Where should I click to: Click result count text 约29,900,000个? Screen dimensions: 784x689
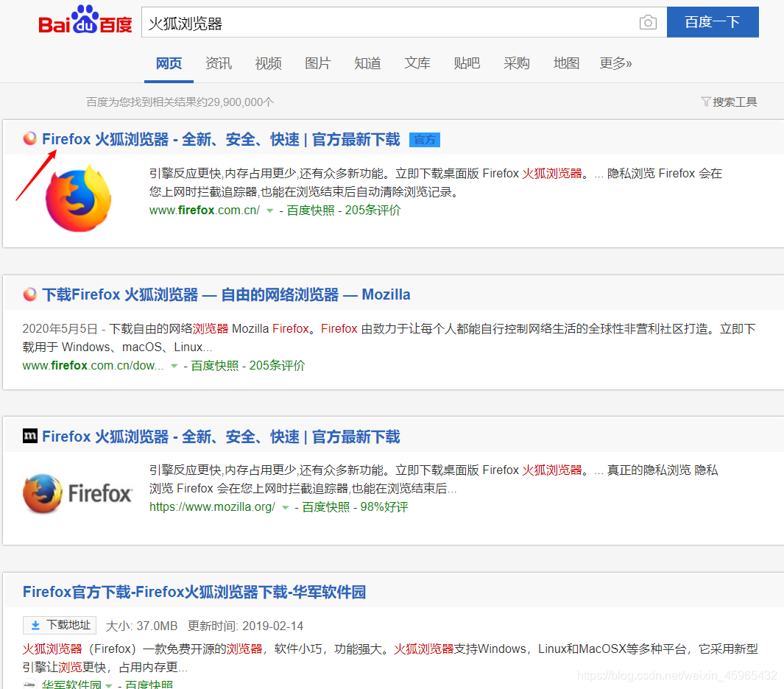coord(235,102)
